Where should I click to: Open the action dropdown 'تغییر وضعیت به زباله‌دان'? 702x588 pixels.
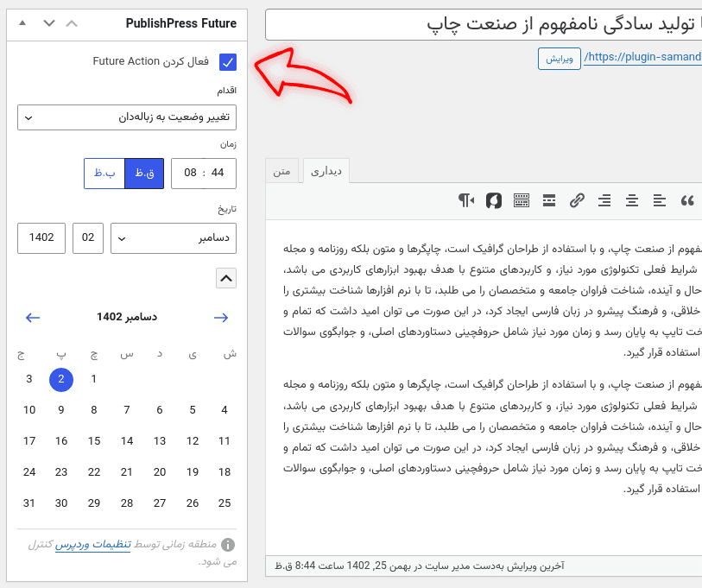(x=127, y=117)
